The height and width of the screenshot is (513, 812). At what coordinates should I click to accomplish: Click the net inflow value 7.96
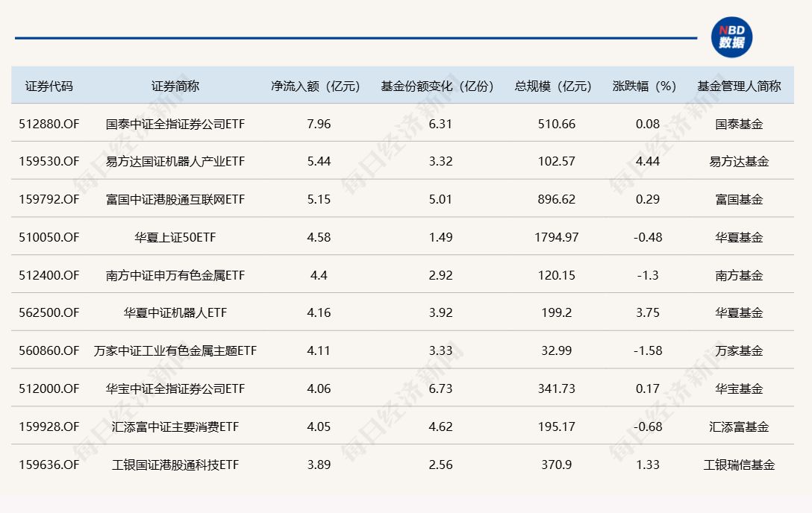319,124
